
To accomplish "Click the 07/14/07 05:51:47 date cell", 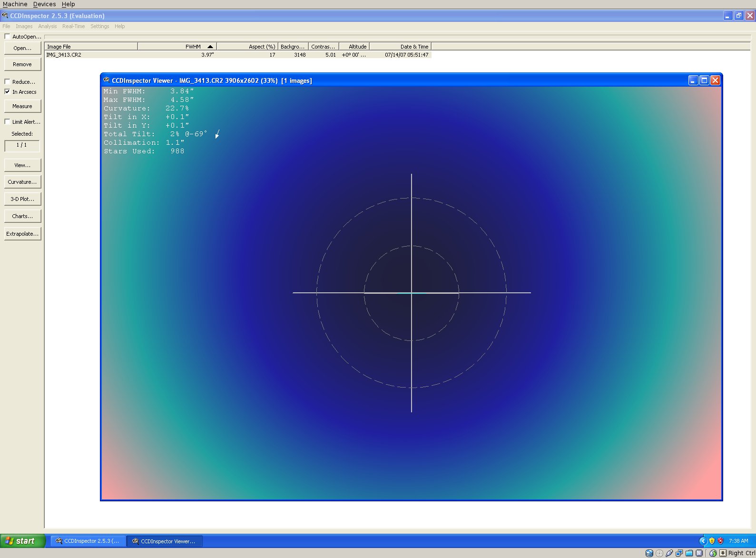I will pos(407,55).
